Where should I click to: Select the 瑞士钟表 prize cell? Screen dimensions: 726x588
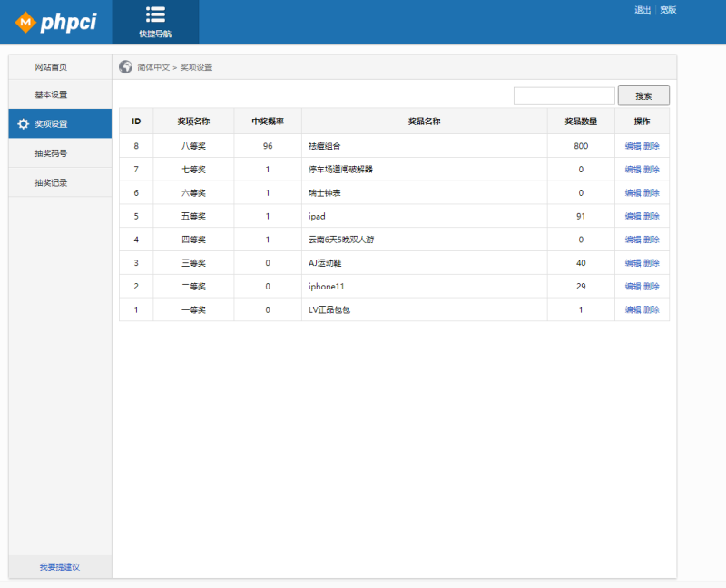click(x=424, y=192)
